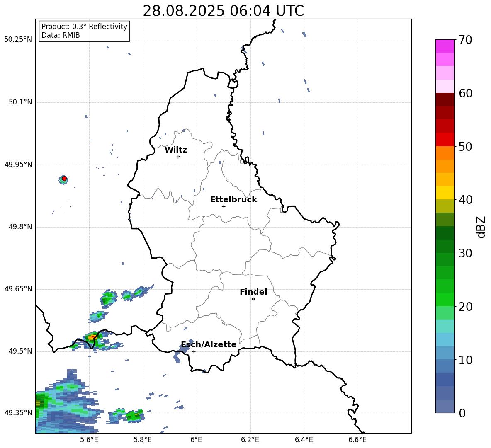Click the cross marker under Findel
This screenshot has height=448, width=491.
point(253,299)
